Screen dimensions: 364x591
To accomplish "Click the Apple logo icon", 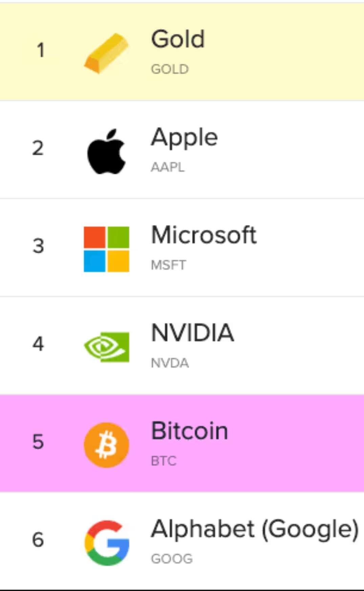I will coord(106,151).
